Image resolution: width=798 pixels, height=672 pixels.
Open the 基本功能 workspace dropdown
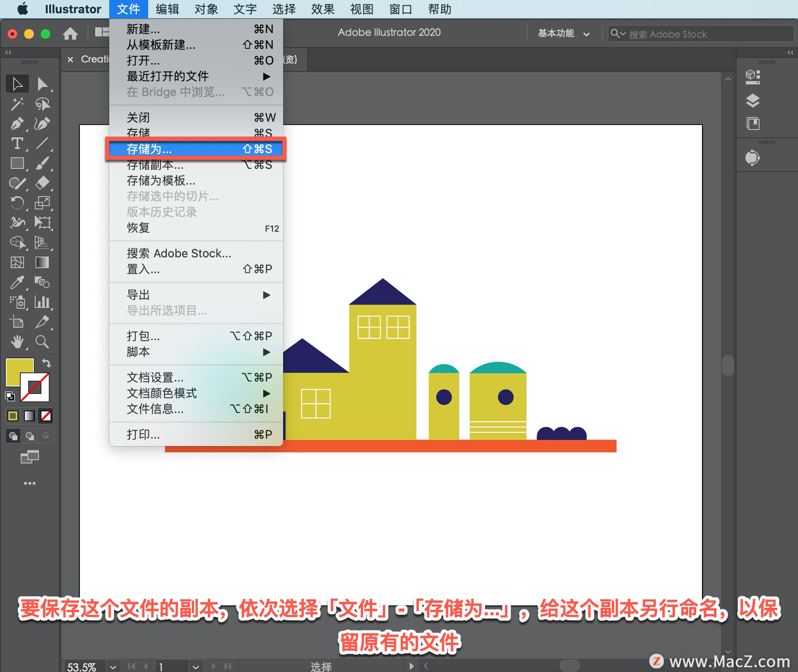563,33
